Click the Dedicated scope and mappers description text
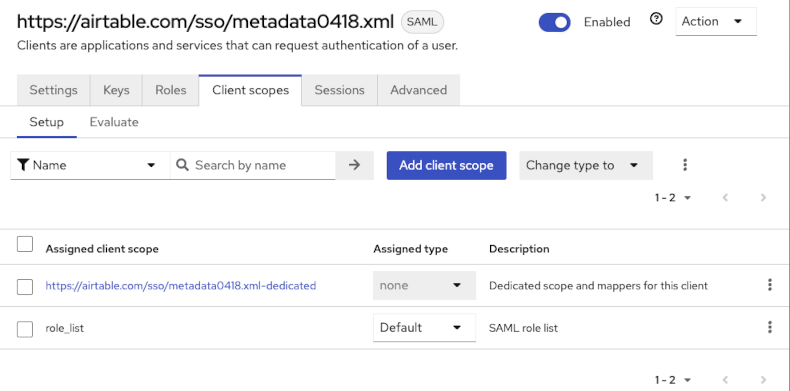Image resolution: width=790 pixels, height=391 pixels. (598, 286)
